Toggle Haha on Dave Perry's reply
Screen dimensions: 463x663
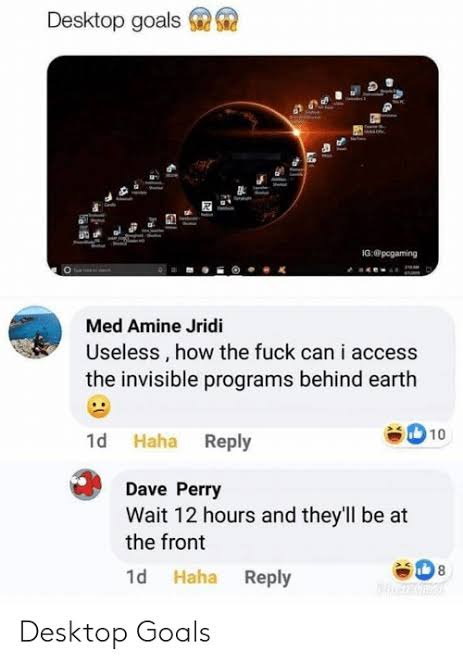[x=195, y=577]
